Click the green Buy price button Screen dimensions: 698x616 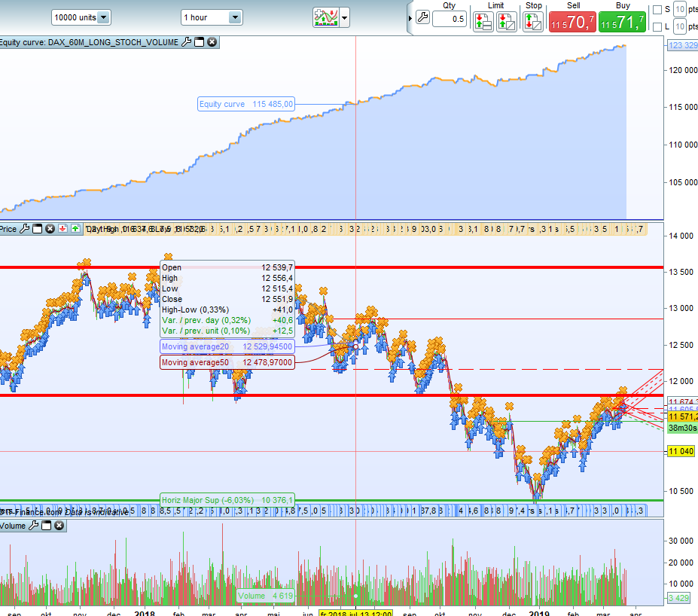(622, 22)
